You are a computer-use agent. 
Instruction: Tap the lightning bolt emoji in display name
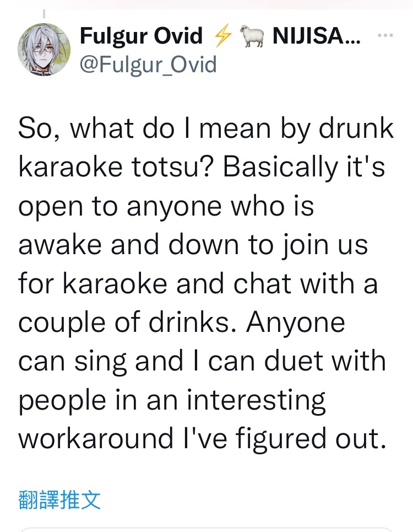coord(223,35)
